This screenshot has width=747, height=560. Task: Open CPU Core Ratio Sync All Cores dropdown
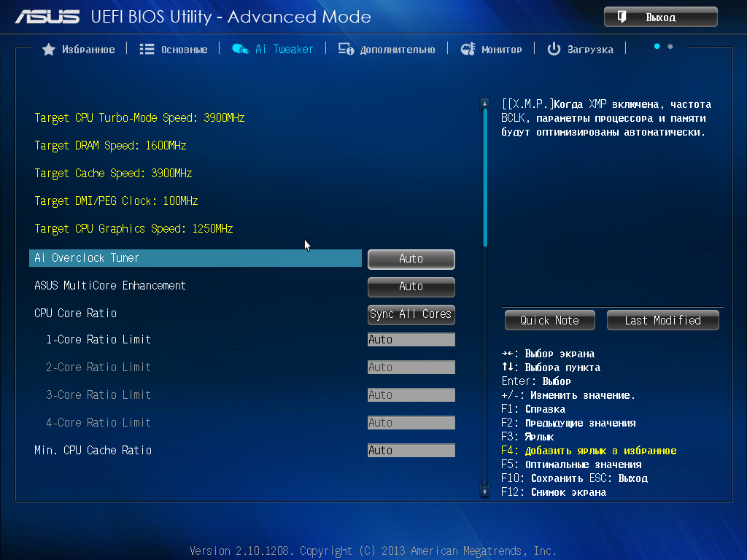411,314
